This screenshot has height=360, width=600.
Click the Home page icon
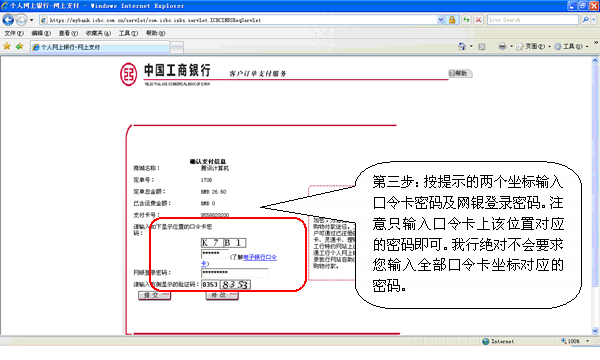click(x=462, y=47)
